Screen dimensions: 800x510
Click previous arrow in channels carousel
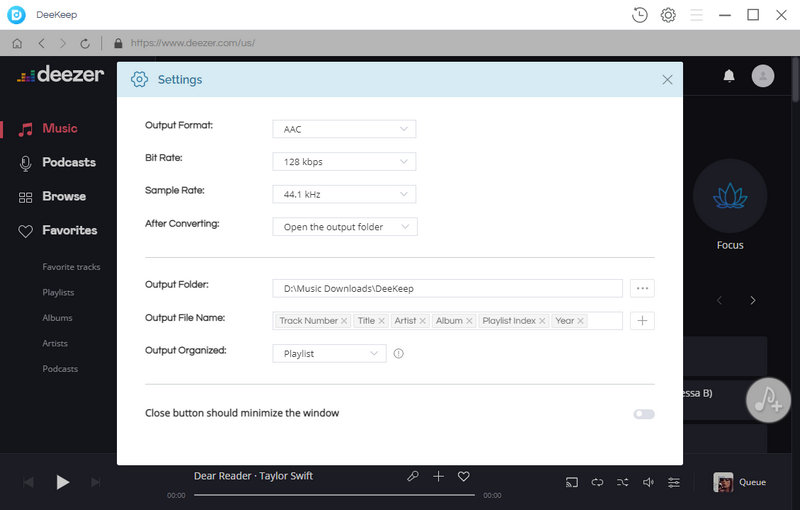[719, 300]
